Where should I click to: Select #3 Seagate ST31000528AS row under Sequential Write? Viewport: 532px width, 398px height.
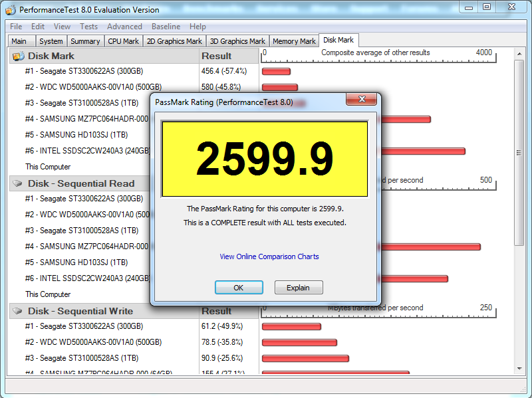click(82, 358)
